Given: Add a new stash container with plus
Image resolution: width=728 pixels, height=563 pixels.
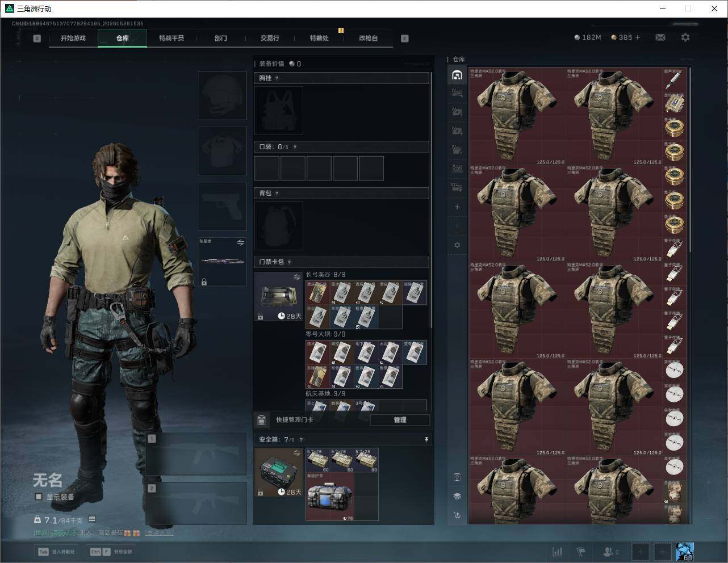Looking at the screenshot, I should pos(457,207).
